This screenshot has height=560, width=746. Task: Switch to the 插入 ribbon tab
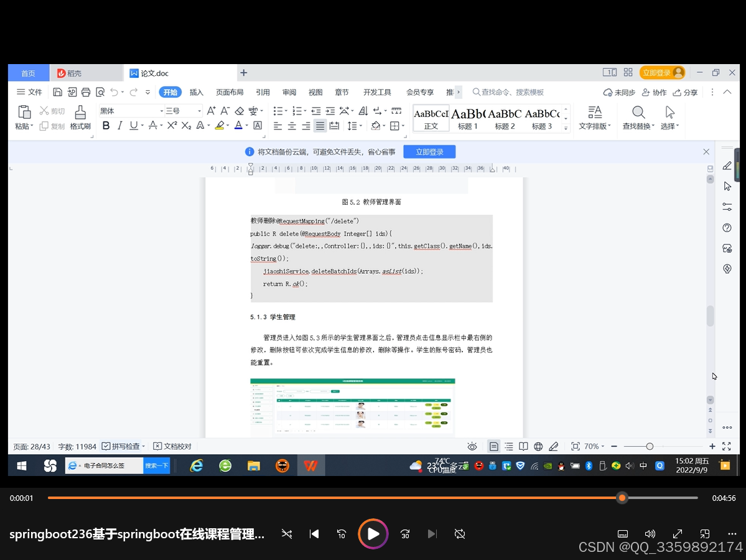tap(197, 91)
